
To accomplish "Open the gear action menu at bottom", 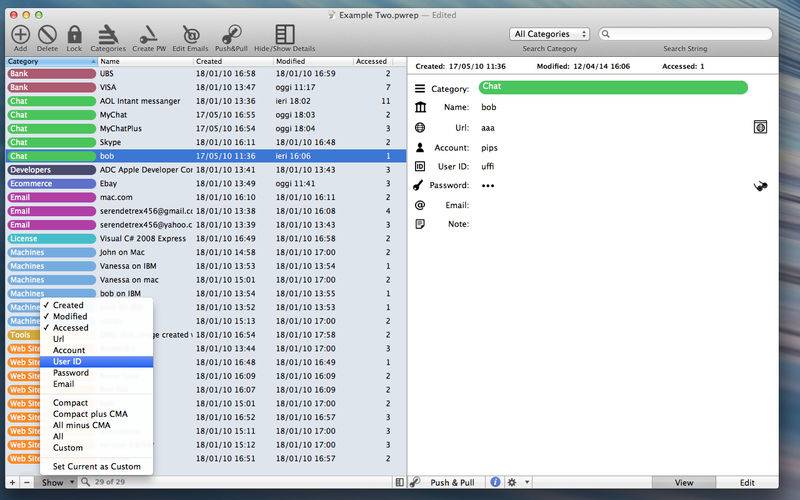I will tap(517, 482).
